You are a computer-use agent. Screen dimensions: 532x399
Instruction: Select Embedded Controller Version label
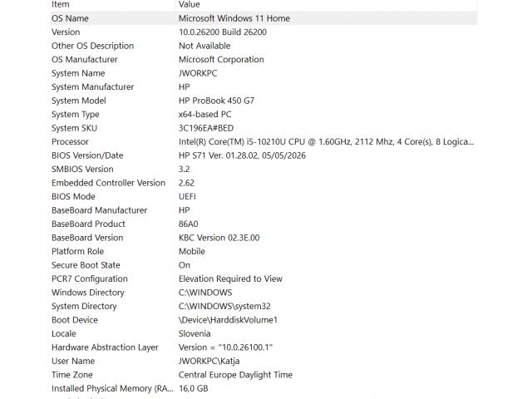click(108, 183)
